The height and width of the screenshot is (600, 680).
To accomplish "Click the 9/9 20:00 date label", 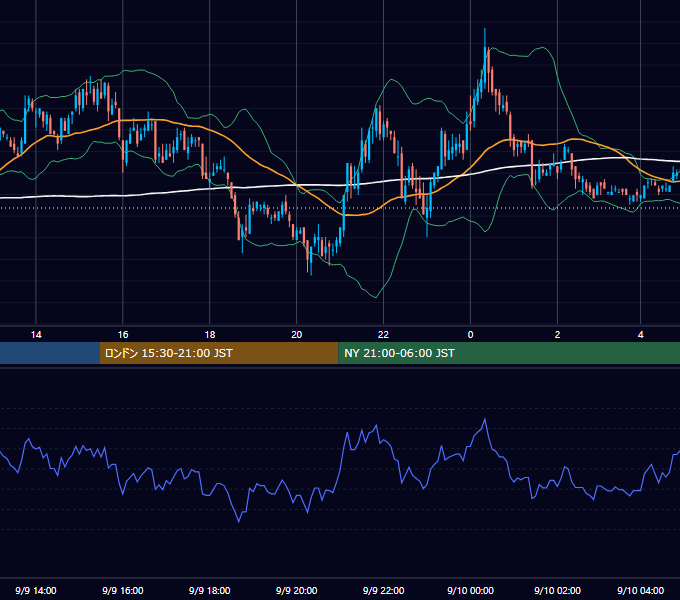I will coord(297,590).
